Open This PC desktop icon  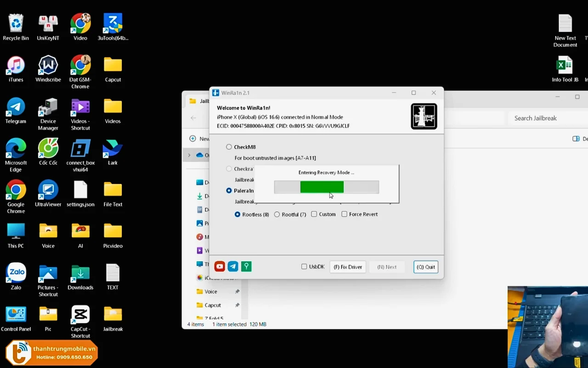pos(16,235)
